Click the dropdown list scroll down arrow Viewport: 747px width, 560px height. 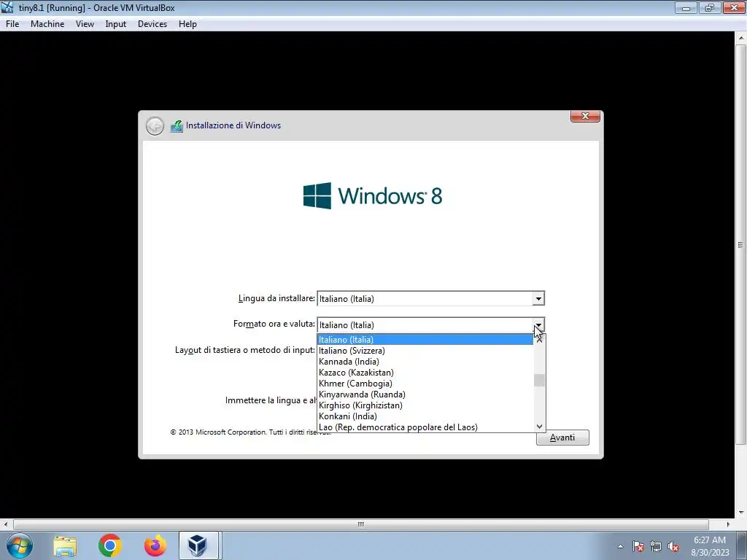click(x=539, y=427)
